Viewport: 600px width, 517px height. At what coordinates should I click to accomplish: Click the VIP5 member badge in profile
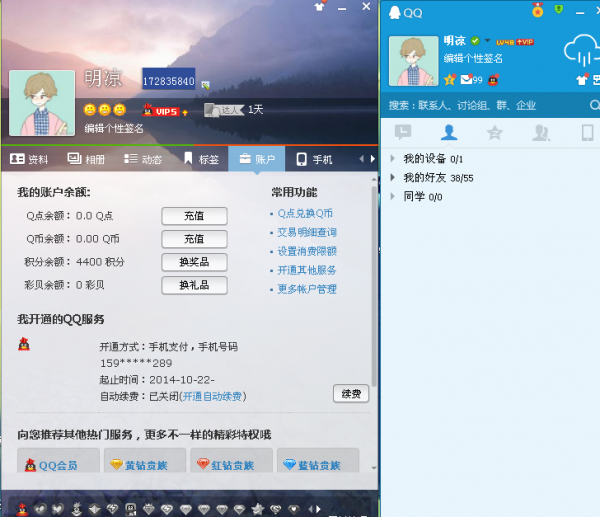point(165,111)
